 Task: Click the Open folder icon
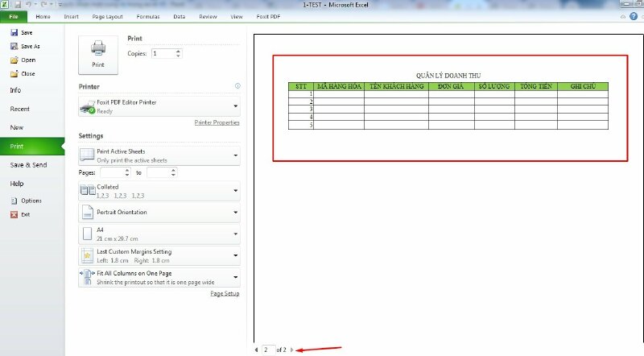point(14,60)
